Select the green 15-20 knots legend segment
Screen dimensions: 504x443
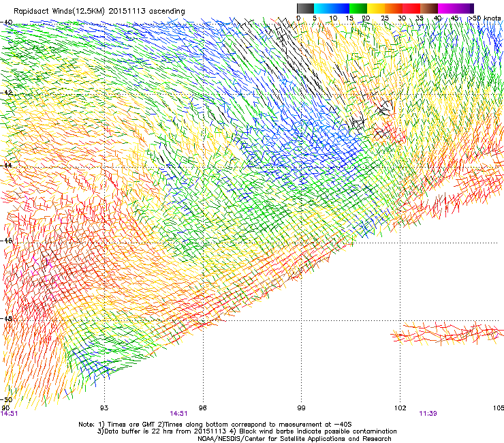point(358,8)
